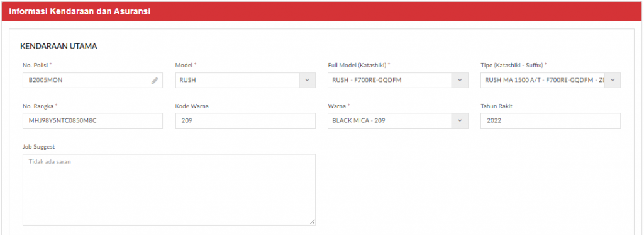The image size is (644, 235).
Task: Click the Tahun Rakit label
Action: (x=497, y=106)
